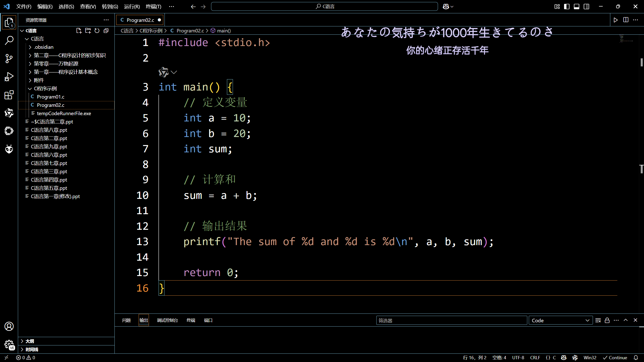644x362 pixels.
Task: Open the Search view in activity bar
Action: (x=9, y=40)
